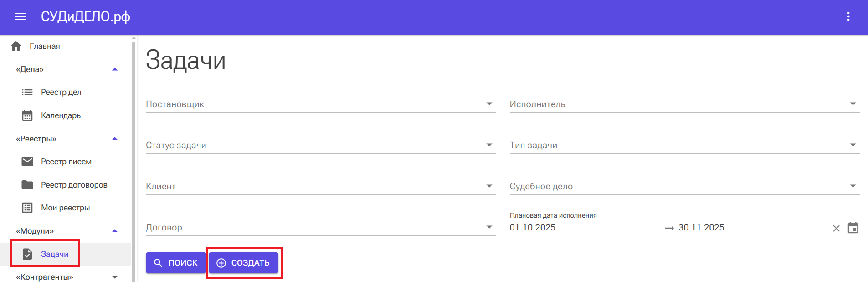The width and height of the screenshot is (868, 282).
Task: Collapse the «Дела» sidebar section
Action: coord(115,69)
